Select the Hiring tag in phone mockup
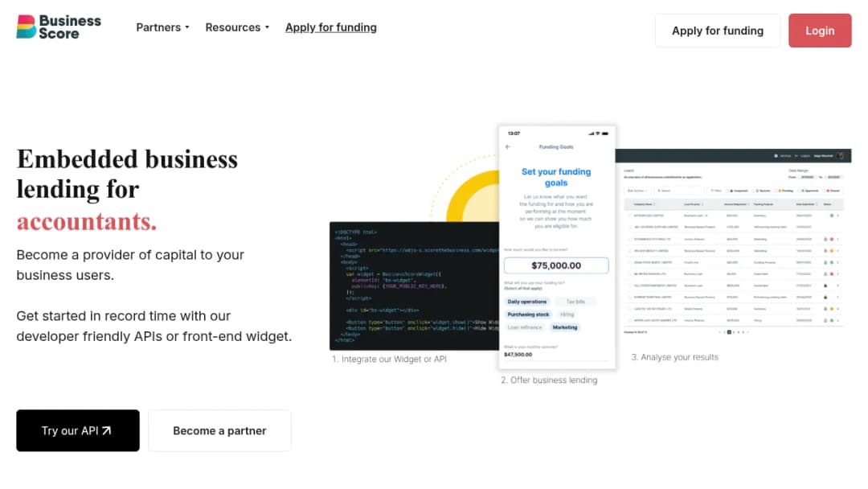 tap(567, 314)
